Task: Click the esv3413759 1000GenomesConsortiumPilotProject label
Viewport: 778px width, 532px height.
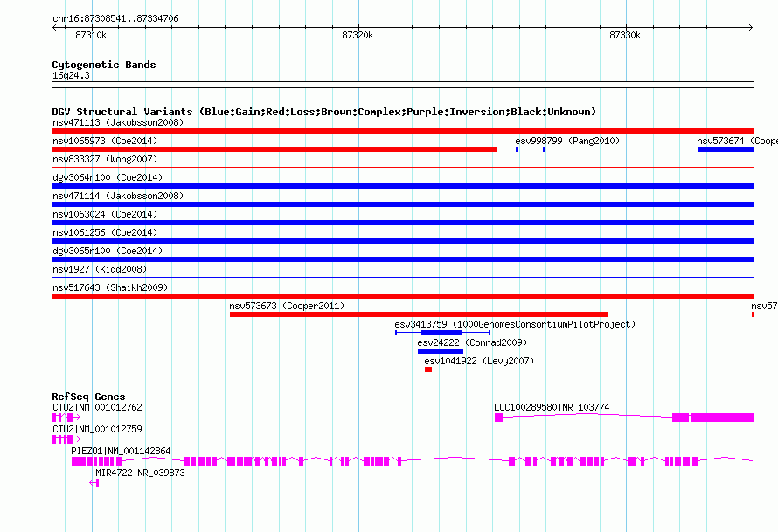Action: 515,324
